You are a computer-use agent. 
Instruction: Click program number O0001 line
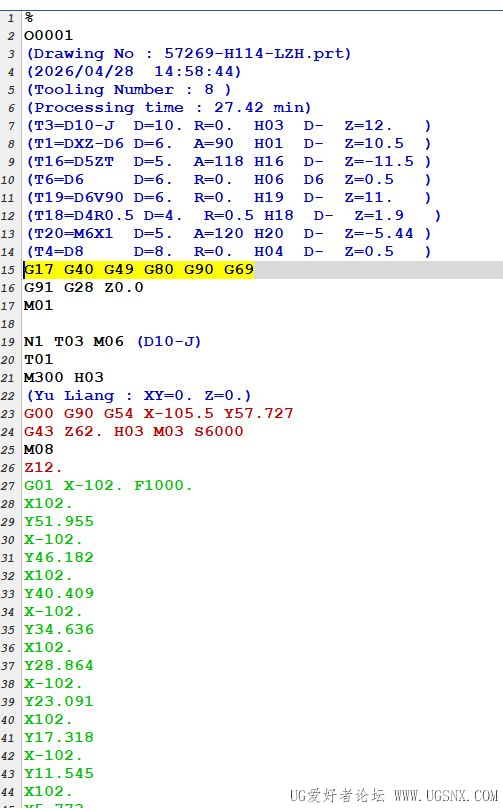pos(48,36)
